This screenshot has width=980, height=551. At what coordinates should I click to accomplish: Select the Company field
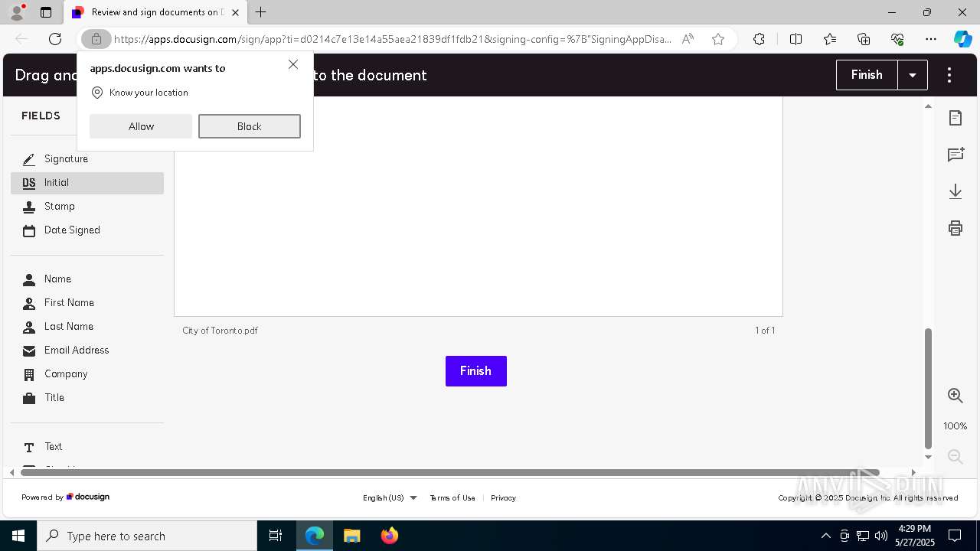pos(87,374)
